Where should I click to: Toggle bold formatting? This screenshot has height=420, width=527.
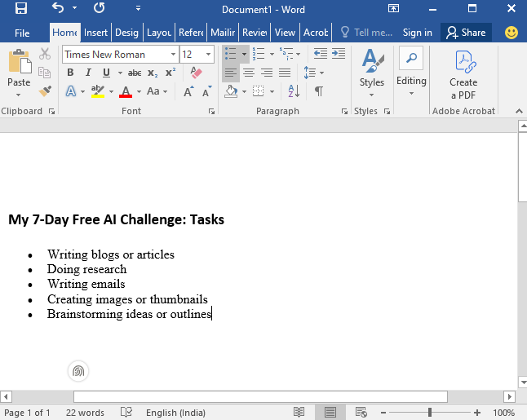70,73
